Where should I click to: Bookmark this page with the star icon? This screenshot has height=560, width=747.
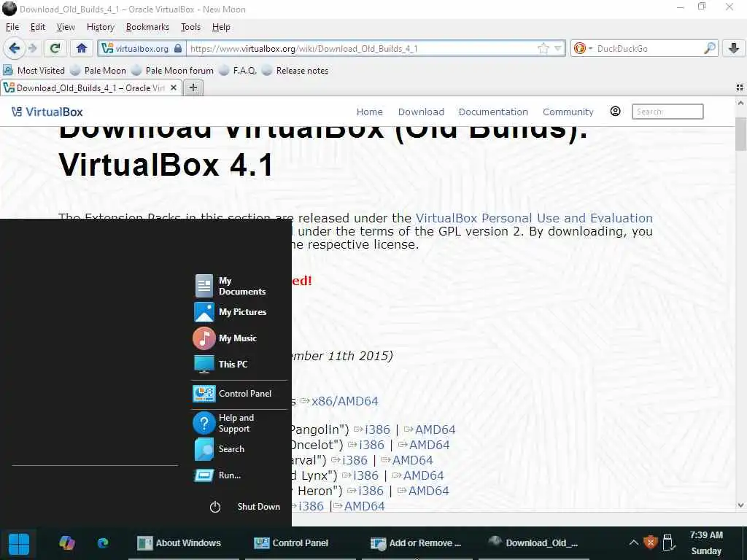tap(543, 48)
